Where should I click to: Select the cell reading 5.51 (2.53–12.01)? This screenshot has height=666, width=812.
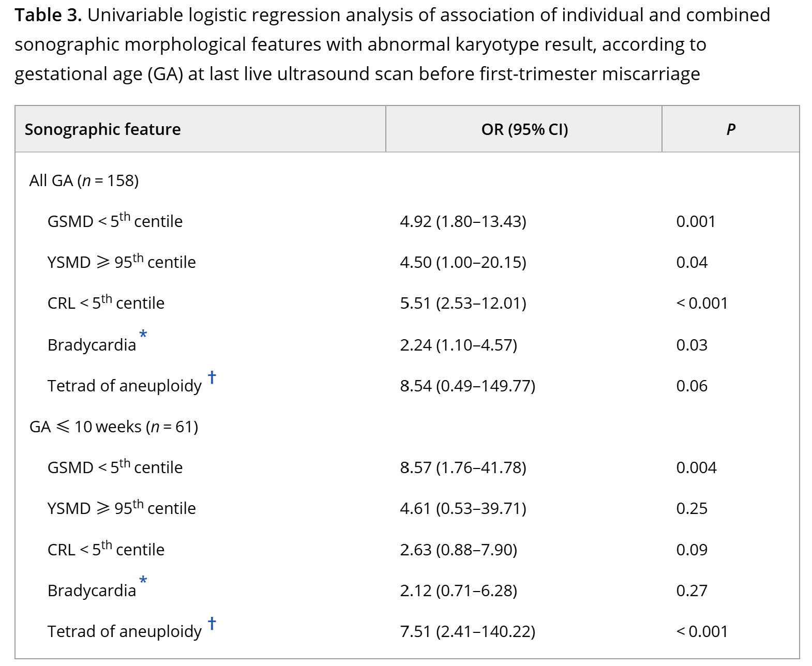coord(463,303)
